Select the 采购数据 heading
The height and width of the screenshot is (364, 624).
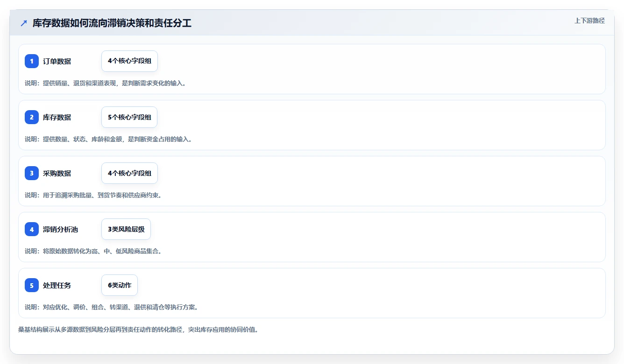point(57,173)
